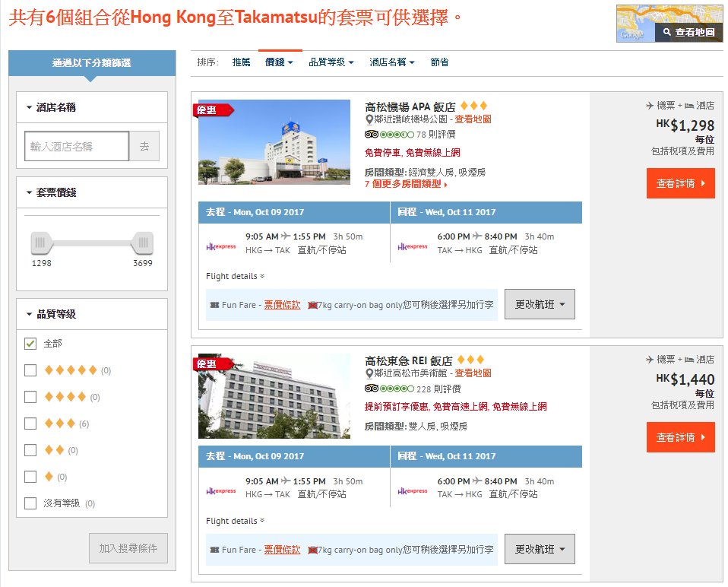Image resolution: width=728 pixels, height=587 pixels.
Task: Click the location pin icon for 高松機場 APA 飯店
Action: pos(369,120)
